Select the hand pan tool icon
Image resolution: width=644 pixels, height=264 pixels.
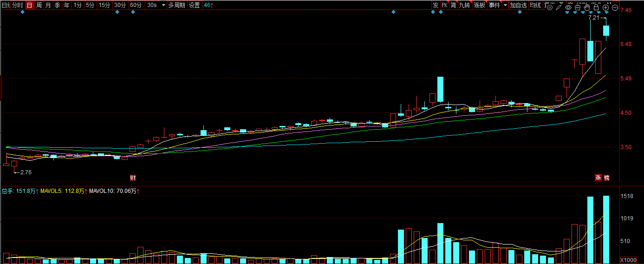(587, 7)
